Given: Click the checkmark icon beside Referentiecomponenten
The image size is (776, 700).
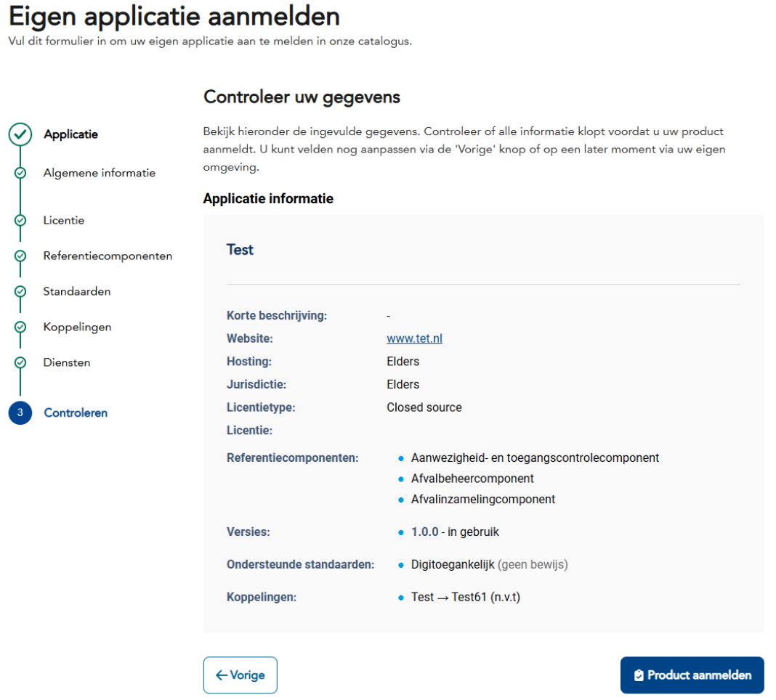Looking at the screenshot, I should point(20,256).
